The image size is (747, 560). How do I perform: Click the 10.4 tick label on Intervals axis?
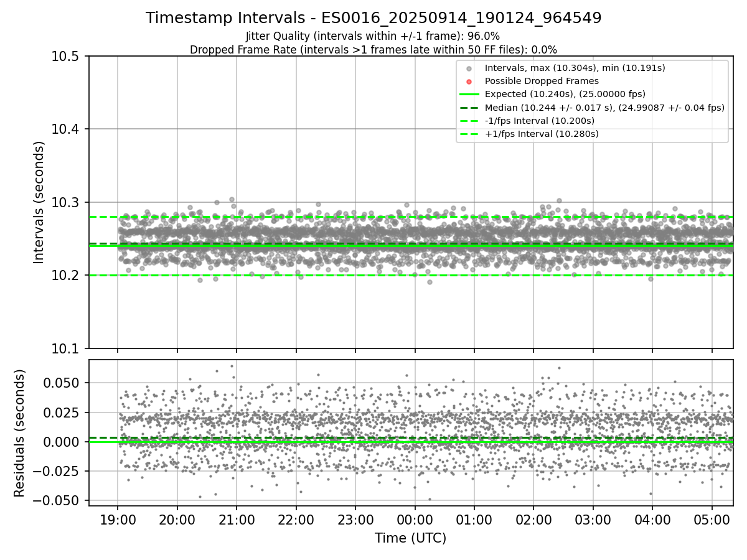coord(65,129)
